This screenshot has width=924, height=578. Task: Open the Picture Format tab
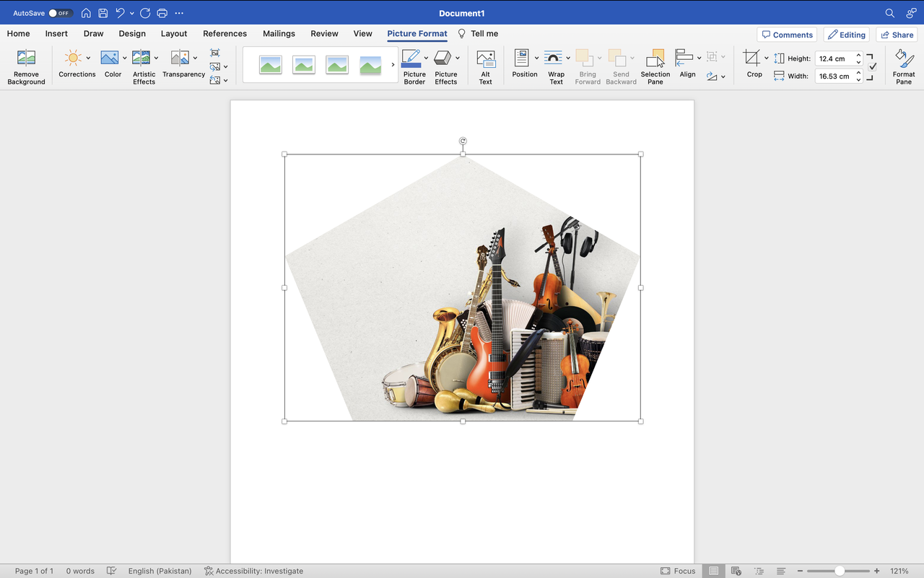(417, 33)
